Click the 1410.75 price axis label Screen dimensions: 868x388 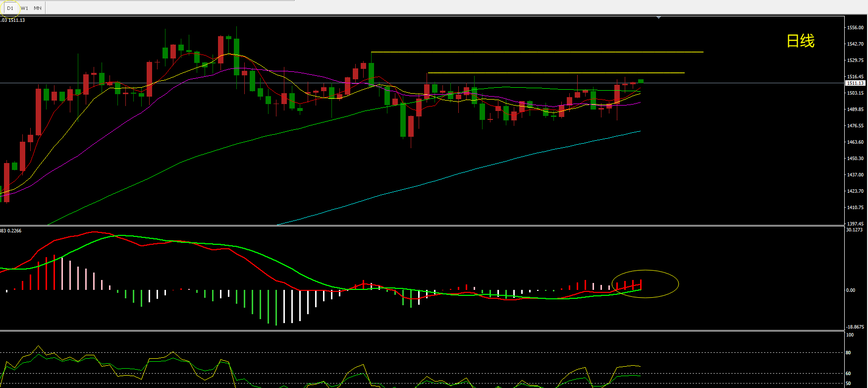point(855,208)
